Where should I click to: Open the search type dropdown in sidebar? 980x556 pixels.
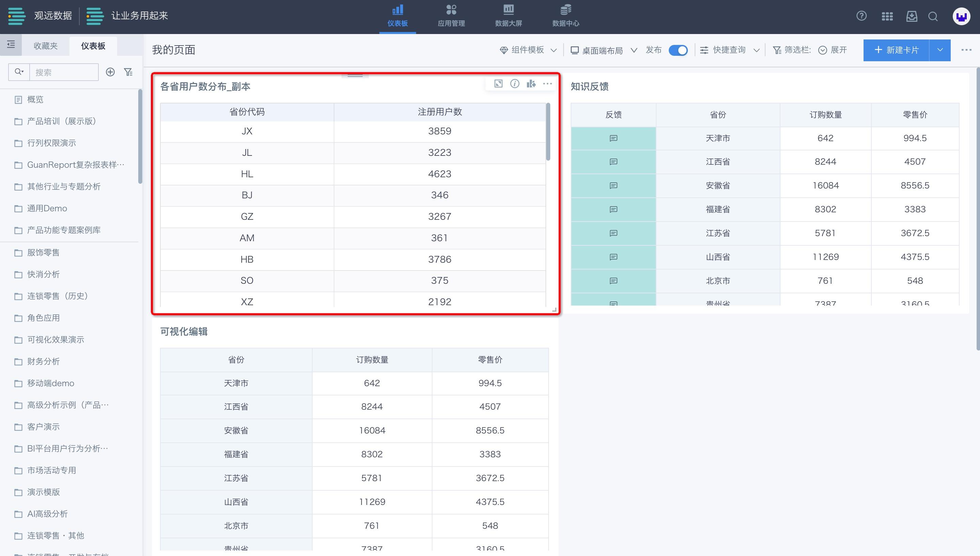click(x=19, y=72)
